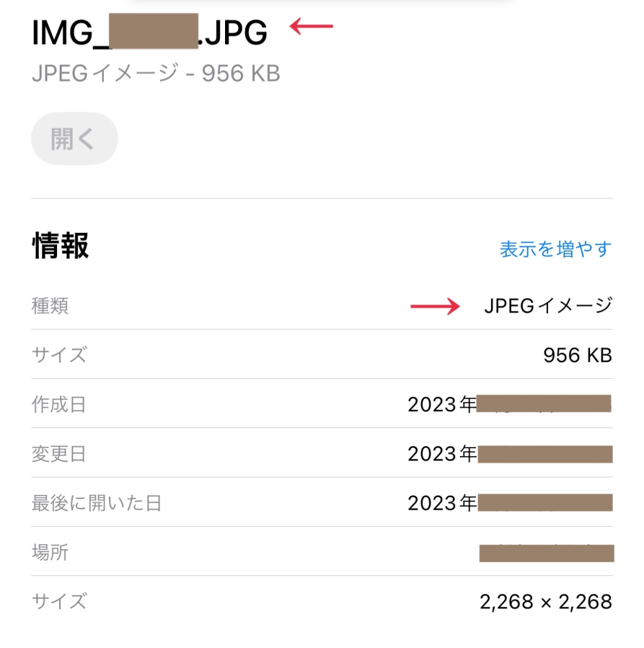This screenshot has width=644, height=648.
Task: Click the red arrow pointing at JPEGイメージ
Action: (435, 306)
